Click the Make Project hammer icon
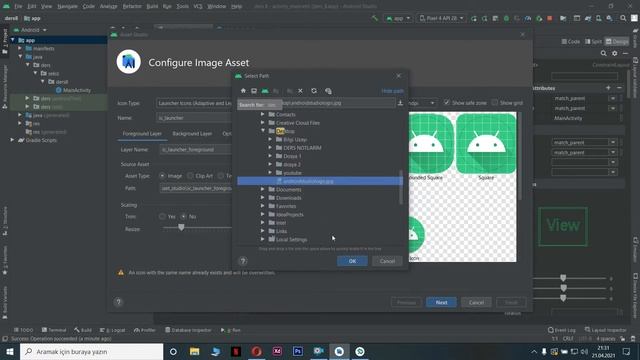The width and height of the screenshot is (640, 360). point(374,18)
